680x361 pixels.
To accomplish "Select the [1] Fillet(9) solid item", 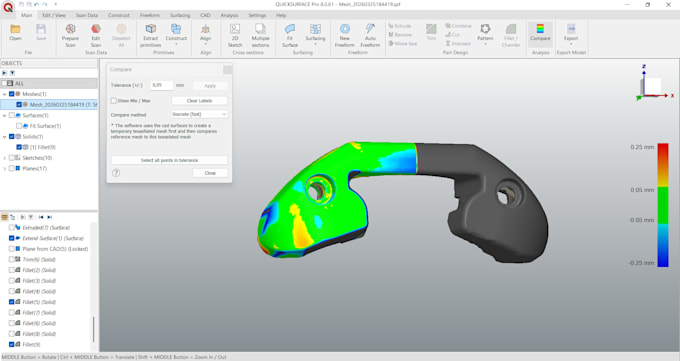I will tap(42, 147).
